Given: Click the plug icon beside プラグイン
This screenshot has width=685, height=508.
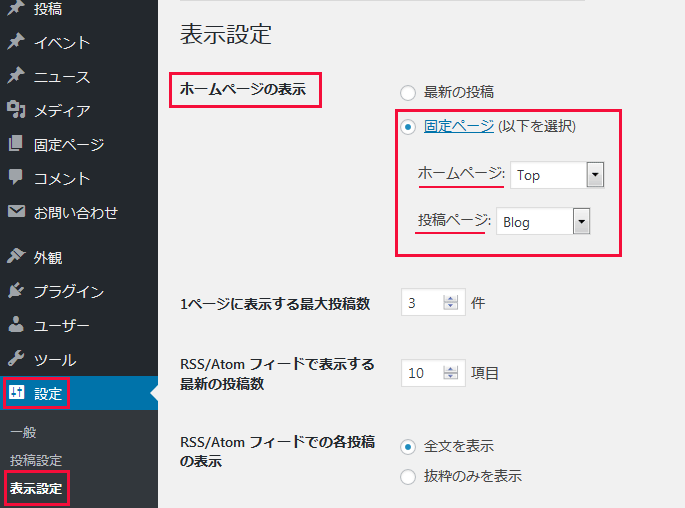Looking at the screenshot, I should [x=15, y=291].
